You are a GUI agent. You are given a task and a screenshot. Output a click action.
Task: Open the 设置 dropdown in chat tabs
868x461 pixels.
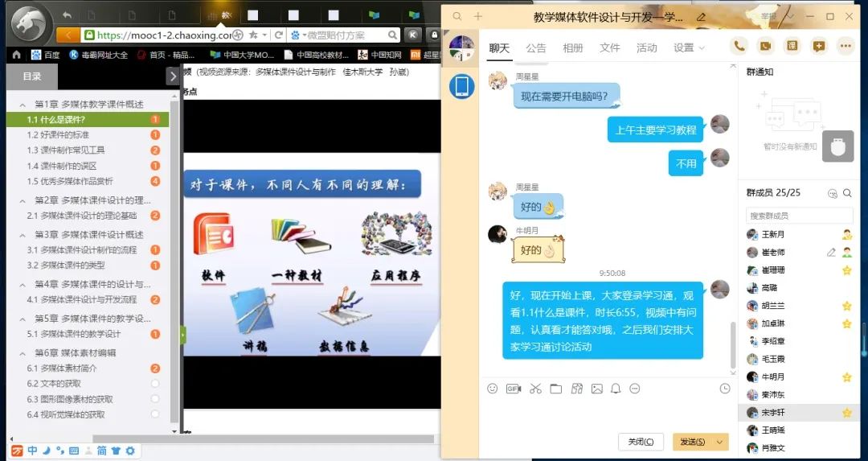point(689,48)
